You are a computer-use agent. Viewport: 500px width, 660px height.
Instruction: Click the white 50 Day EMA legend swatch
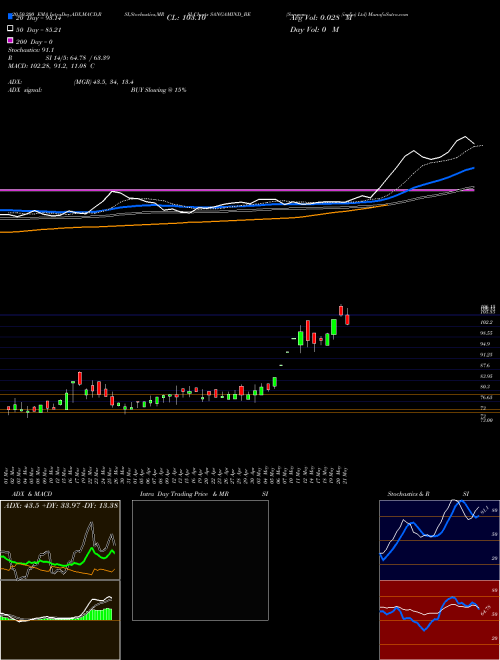[x=10, y=29]
